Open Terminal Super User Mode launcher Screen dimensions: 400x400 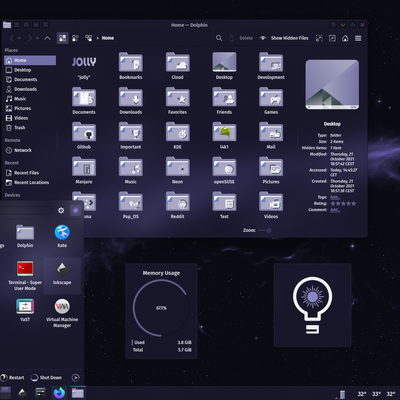(x=25, y=275)
